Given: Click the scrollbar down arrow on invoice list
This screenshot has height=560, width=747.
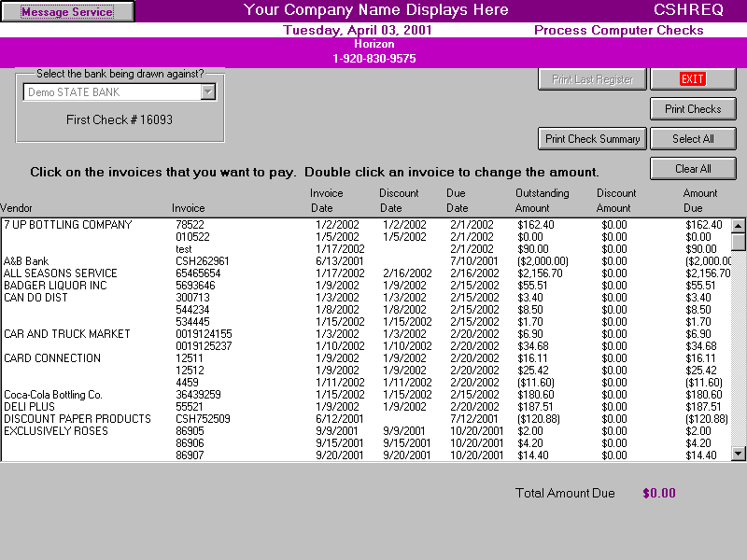Looking at the screenshot, I should tap(737, 455).
